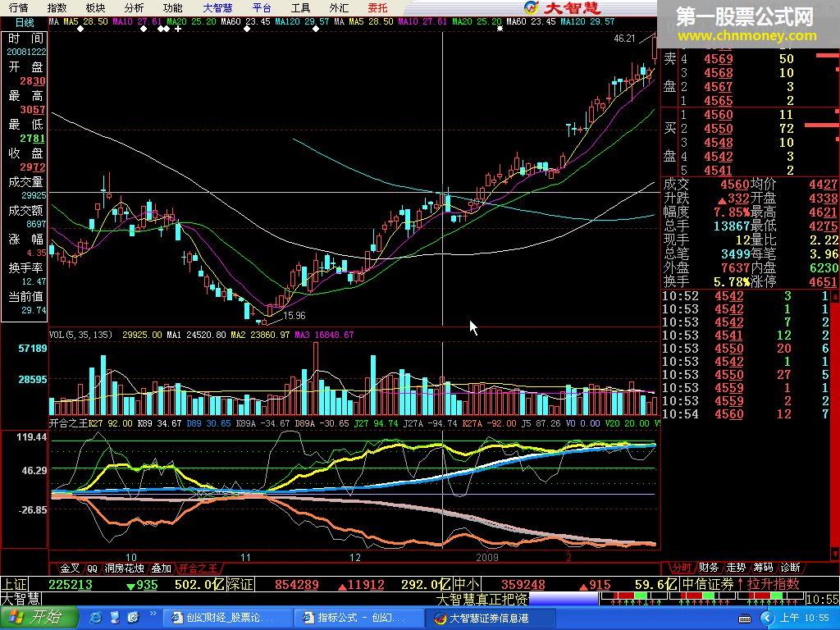Screen dimensions: 840x630
Task: Open the Windows 开始 Start button
Action: (39, 618)
